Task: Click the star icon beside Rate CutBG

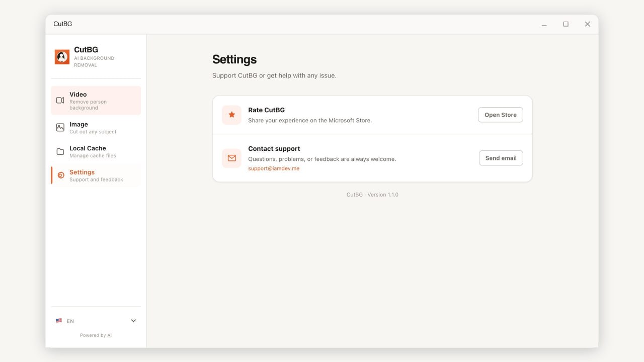Action: tap(231, 115)
